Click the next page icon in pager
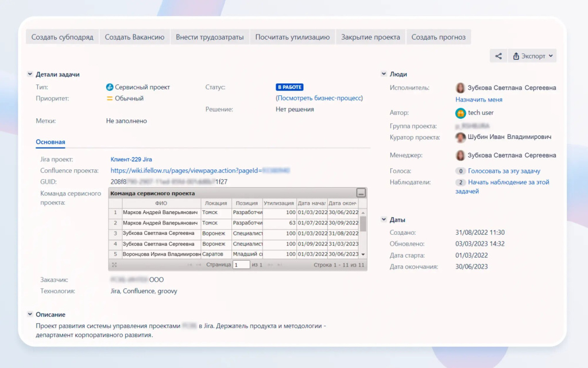This screenshot has height=368, width=588. [x=270, y=265]
